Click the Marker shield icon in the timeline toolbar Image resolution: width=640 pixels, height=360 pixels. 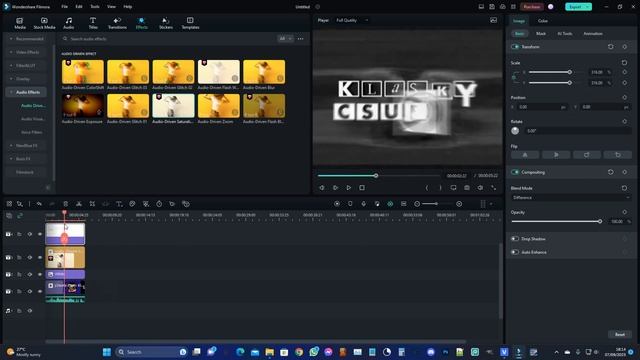[x=350, y=204]
